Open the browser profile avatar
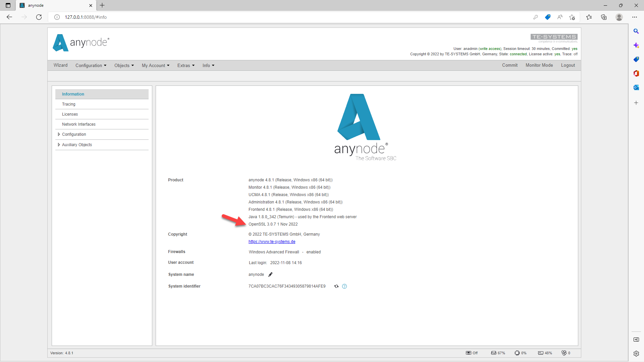Image resolution: width=644 pixels, height=362 pixels. click(x=619, y=17)
